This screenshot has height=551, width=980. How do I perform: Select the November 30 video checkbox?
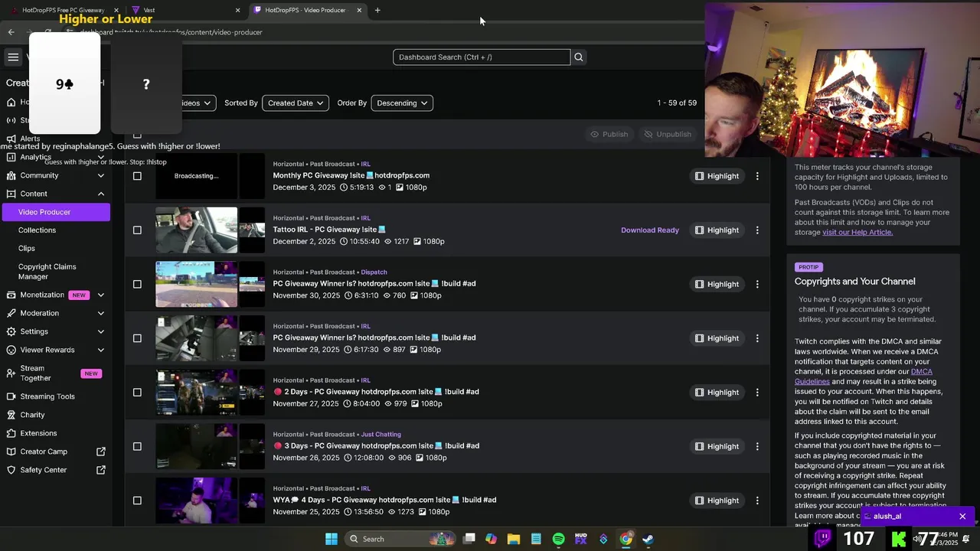tap(137, 284)
